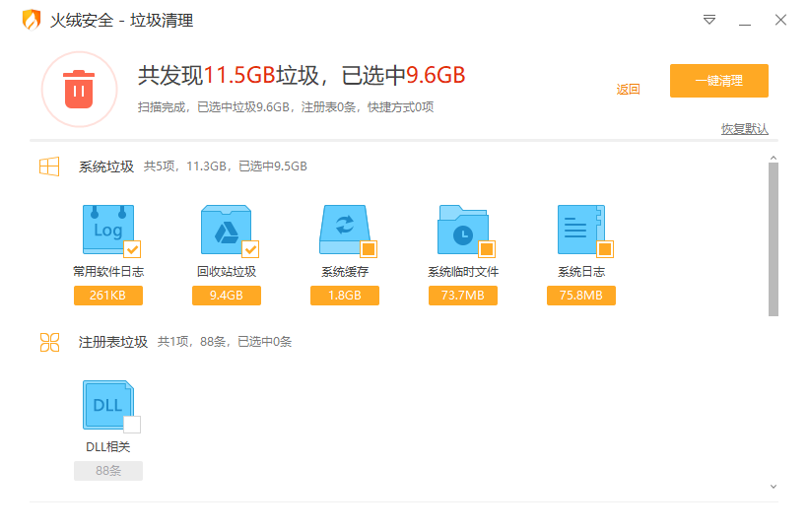Image resolution: width=808 pixels, height=532 pixels.
Task: Click the 系统临时文件 label
Action: pyautogui.click(x=463, y=271)
